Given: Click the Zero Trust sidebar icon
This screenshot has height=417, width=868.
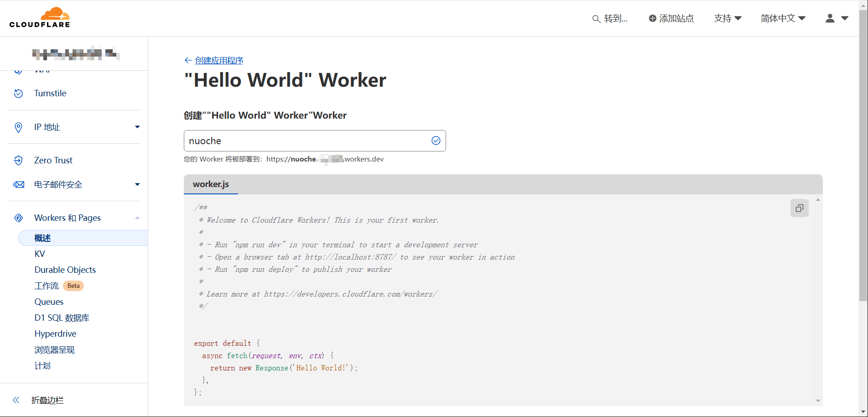Looking at the screenshot, I should pyautogui.click(x=18, y=160).
